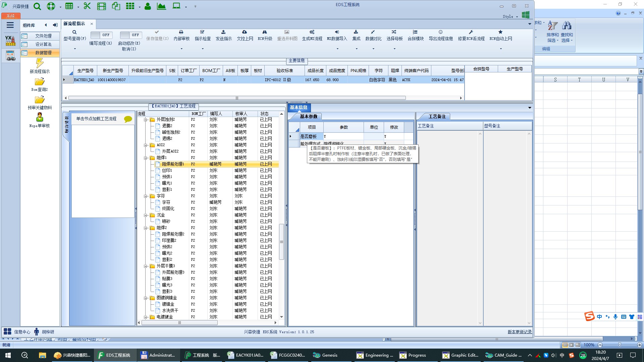Switch to the 工艺备注 tab

click(437, 116)
